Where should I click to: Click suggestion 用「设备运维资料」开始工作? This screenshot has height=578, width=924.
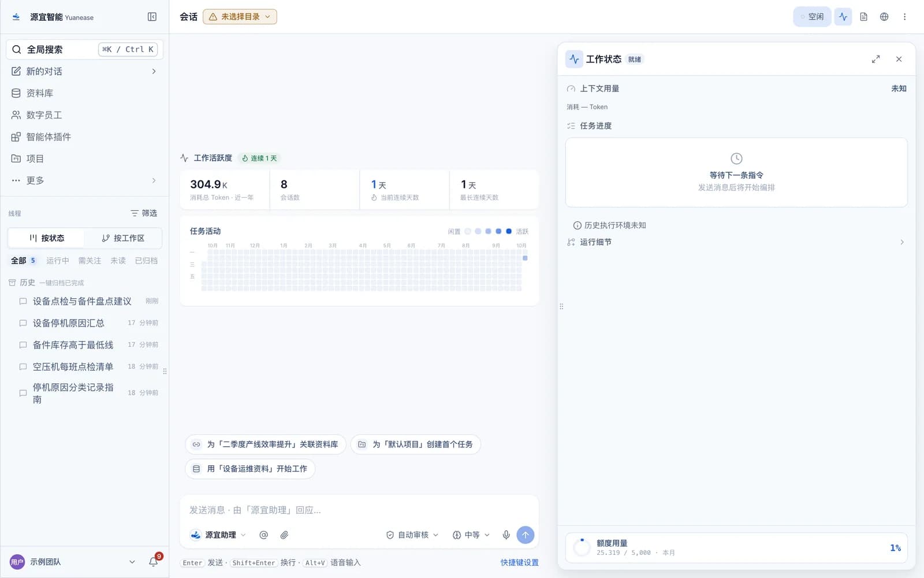(250, 469)
